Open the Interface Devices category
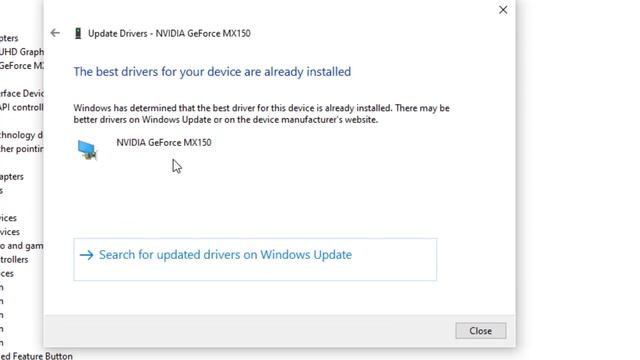Viewport: 640px width, 360px height. 22,93
